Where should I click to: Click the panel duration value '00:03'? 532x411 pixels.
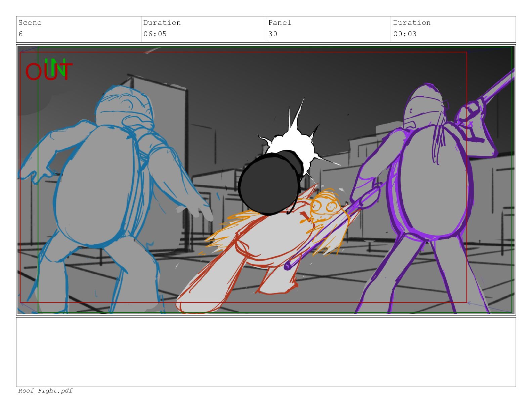(x=405, y=34)
